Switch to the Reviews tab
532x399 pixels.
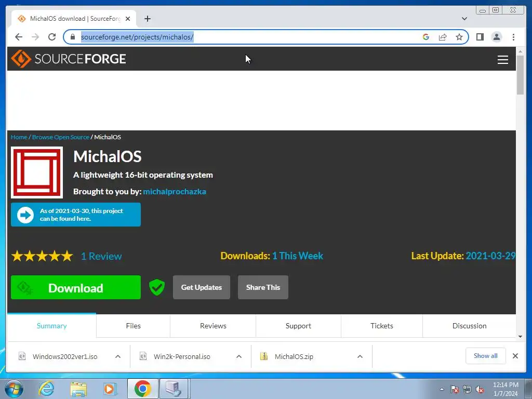[213, 326]
